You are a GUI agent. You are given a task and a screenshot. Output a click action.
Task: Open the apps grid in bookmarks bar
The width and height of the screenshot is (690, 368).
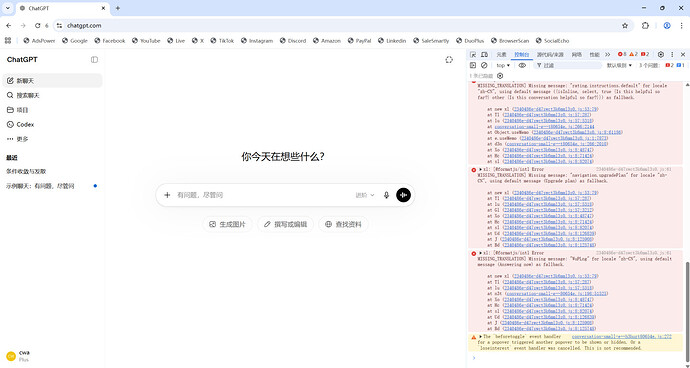pos(8,40)
